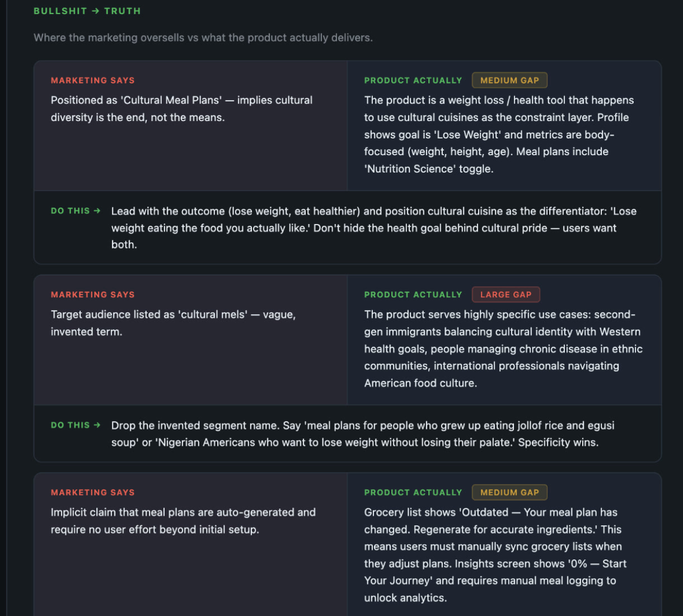Click the BULLSHIT → TRUTH section heading

[87, 11]
